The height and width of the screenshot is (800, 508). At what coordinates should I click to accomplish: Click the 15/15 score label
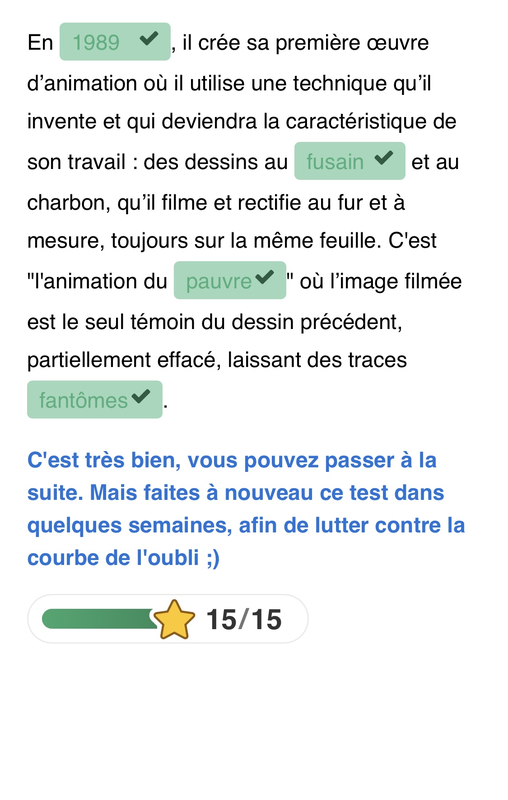pyautogui.click(x=244, y=619)
